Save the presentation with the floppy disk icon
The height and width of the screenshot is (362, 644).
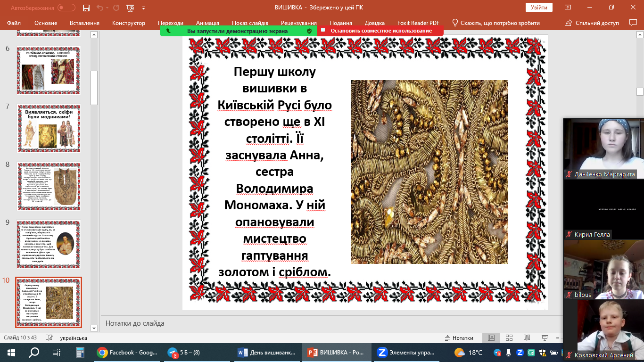86,8
